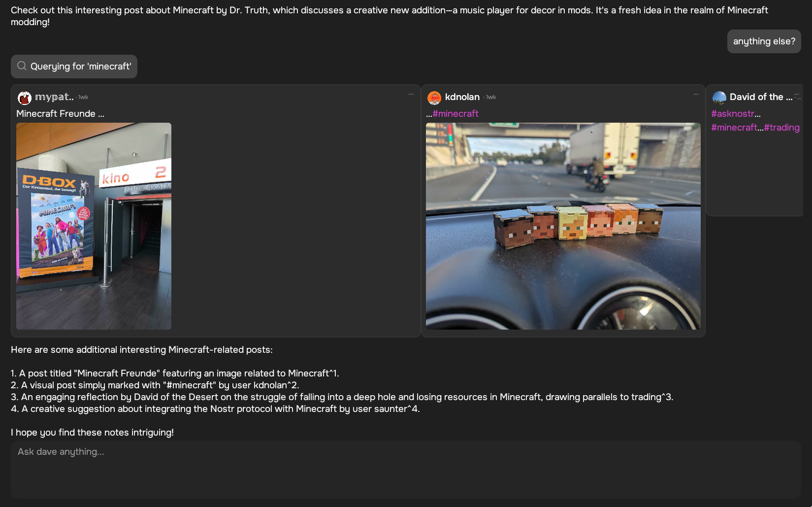The height and width of the screenshot is (507, 812).
Task: Click the 'Ask dave anything' input field
Action: coord(406,469)
